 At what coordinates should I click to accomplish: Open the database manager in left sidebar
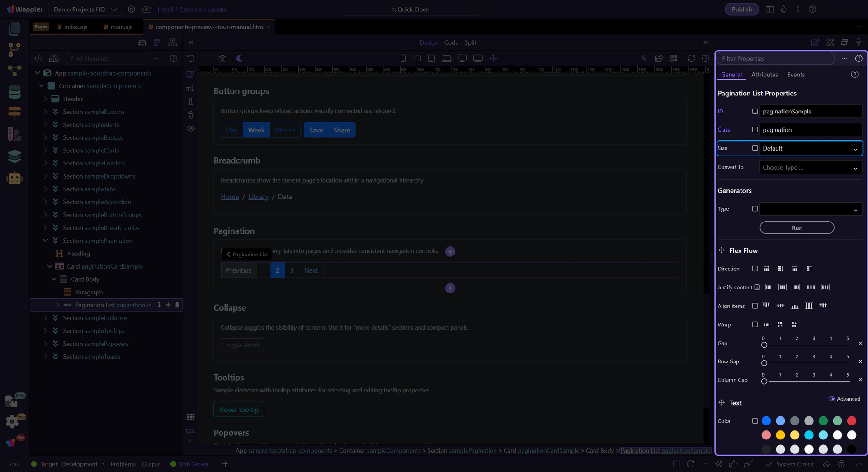pyautogui.click(x=14, y=92)
